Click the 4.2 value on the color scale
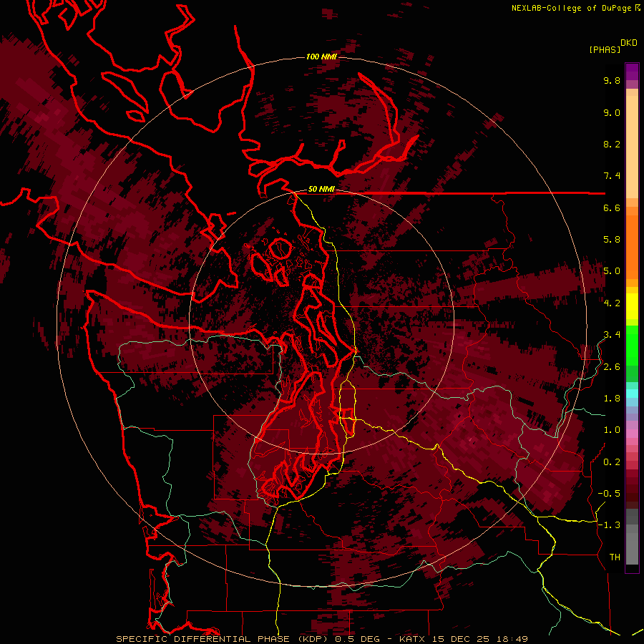This screenshot has height=644, width=644. (612, 303)
